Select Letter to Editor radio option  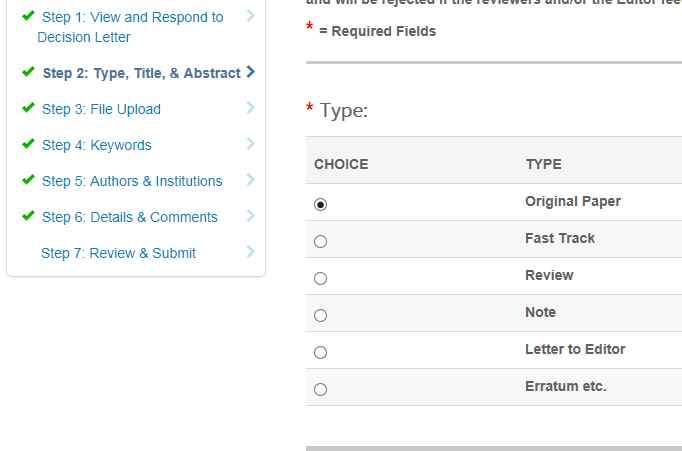(320, 352)
